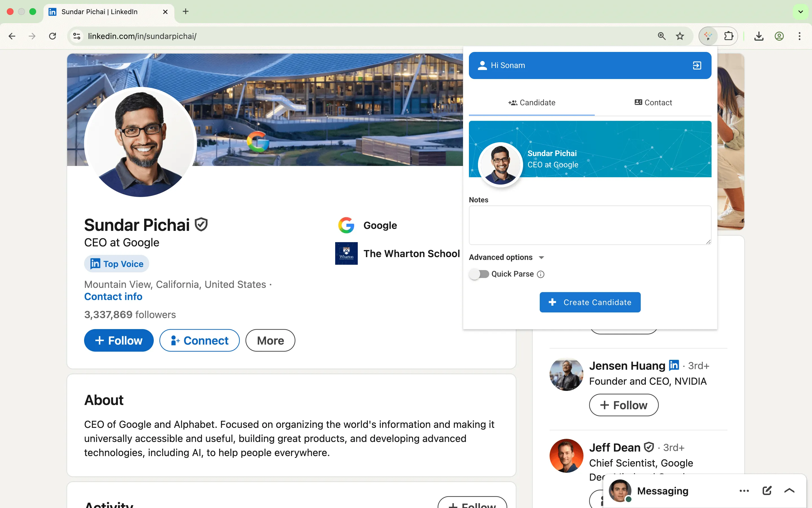Expand the Messaging panel chevron
Image resolution: width=812 pixels, height=508 pixels.
pos(789,491)
